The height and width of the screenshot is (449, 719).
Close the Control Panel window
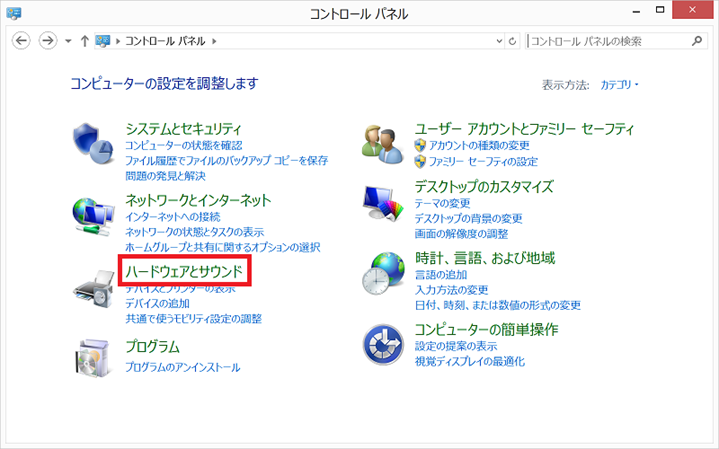[692, 10]
